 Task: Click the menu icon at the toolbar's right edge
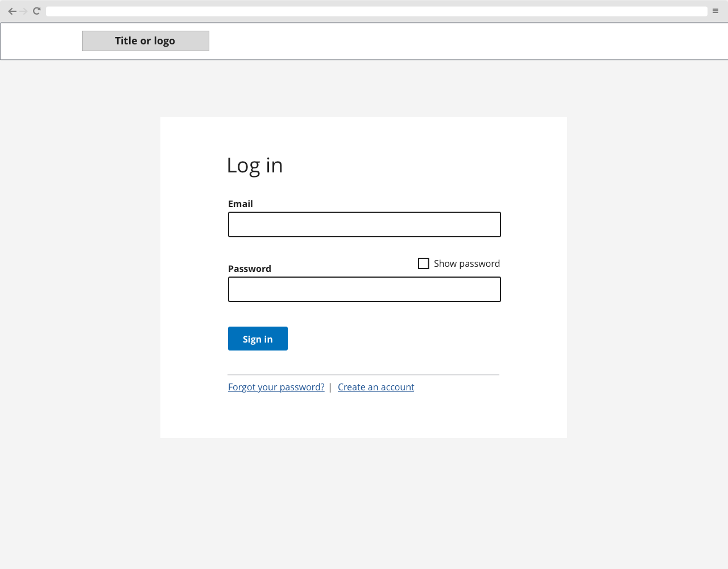pyautogui.click(x=715, y=11)
